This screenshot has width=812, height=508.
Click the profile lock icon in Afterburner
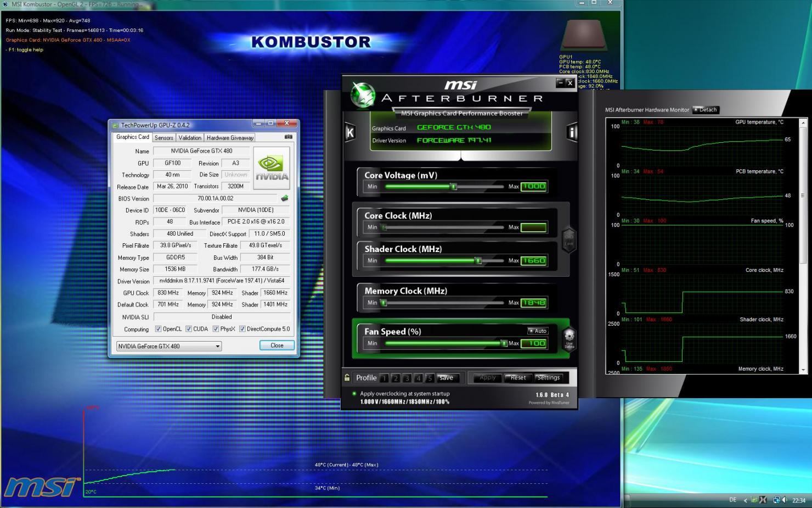pyautogui.click(x=347, y=377)
